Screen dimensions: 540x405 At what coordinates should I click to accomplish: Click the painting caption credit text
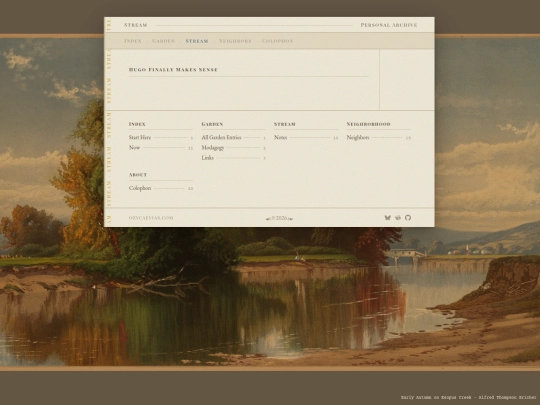(469, 397)
